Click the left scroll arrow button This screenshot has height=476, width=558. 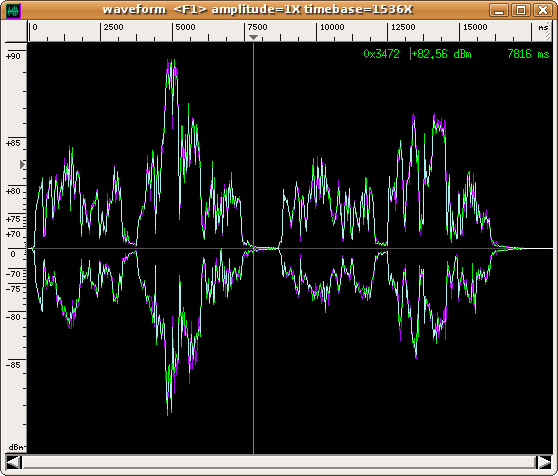14,462
